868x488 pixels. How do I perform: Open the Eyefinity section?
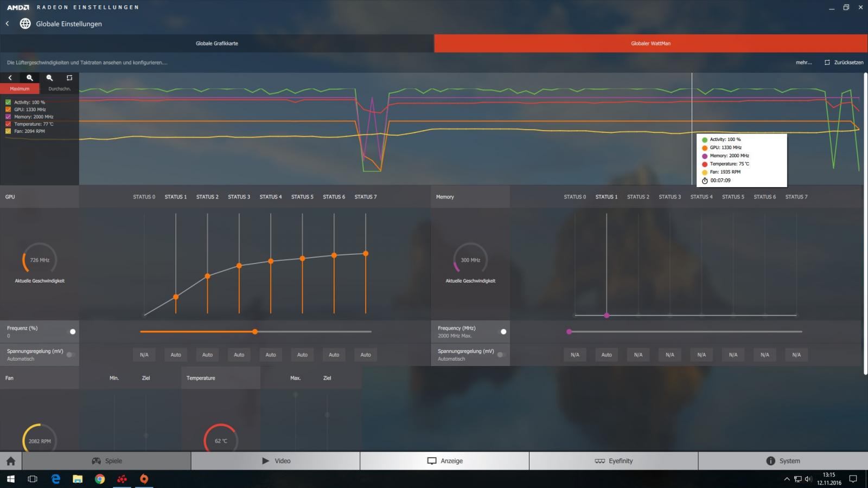[x=614, y=461]
